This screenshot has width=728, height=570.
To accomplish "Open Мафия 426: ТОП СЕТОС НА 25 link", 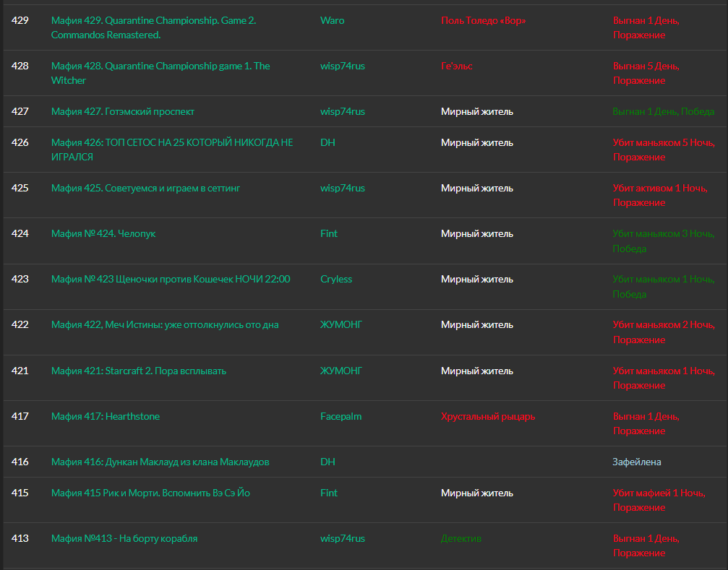I will pos(172,143).
